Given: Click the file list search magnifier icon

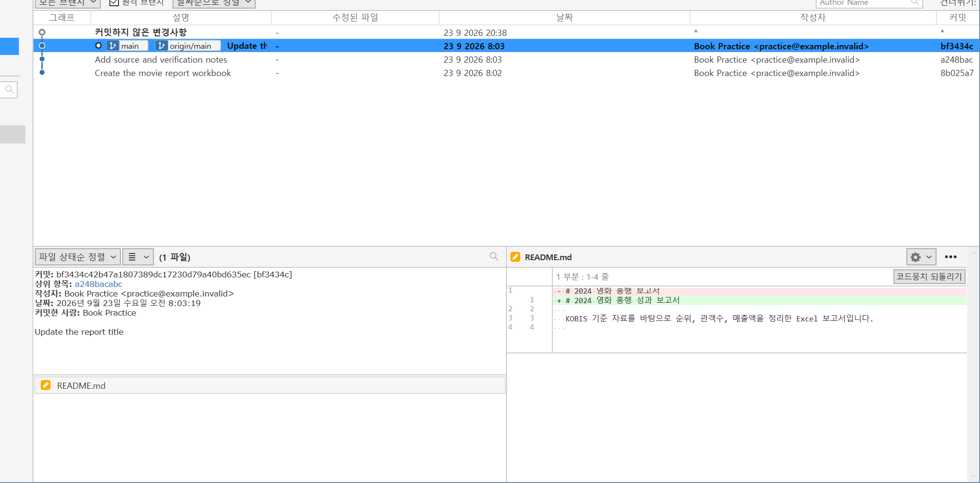Looking at the screenshot, I should (494, 257).
